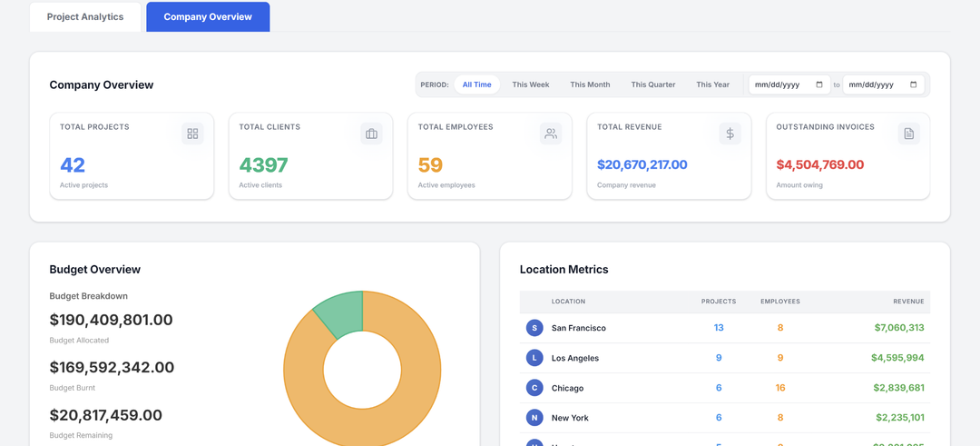Screen dimensions: 980x446
Task: Click the L avatar for Los Angeles
Action: (534, 358)
